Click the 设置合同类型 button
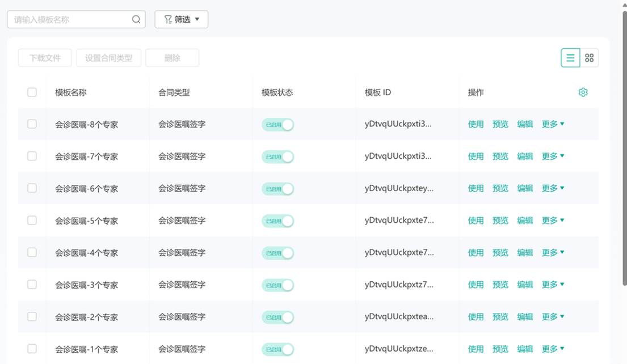The height and width of the screenshot is (364, 627). (109, 58)
